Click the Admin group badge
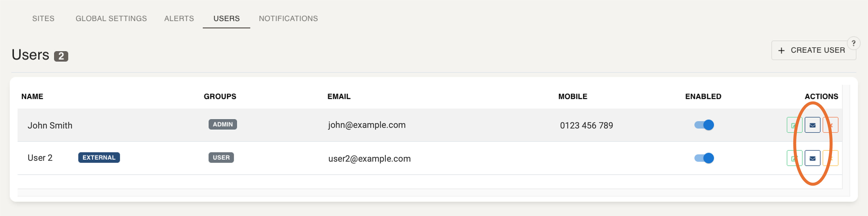 pyautogui.click(x=223, y=124)
